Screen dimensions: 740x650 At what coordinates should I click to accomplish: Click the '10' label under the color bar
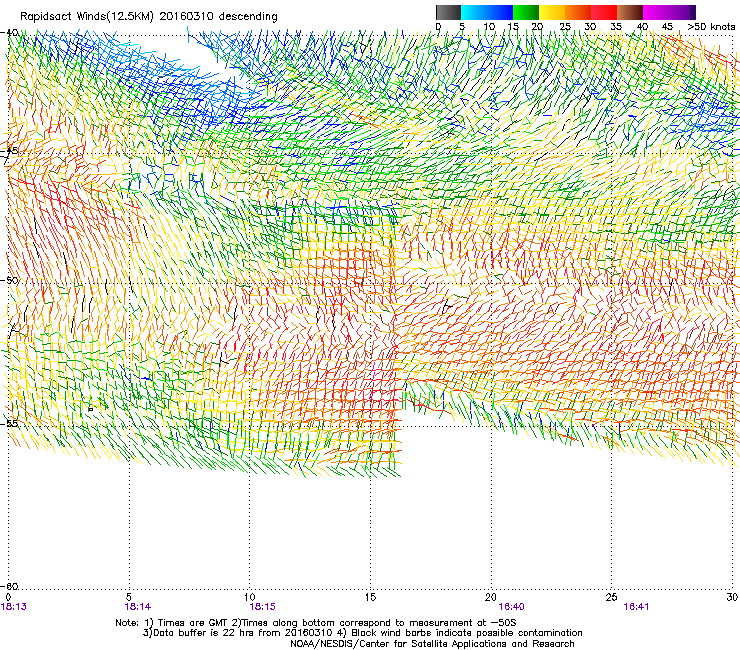click(x=489, y=27)
